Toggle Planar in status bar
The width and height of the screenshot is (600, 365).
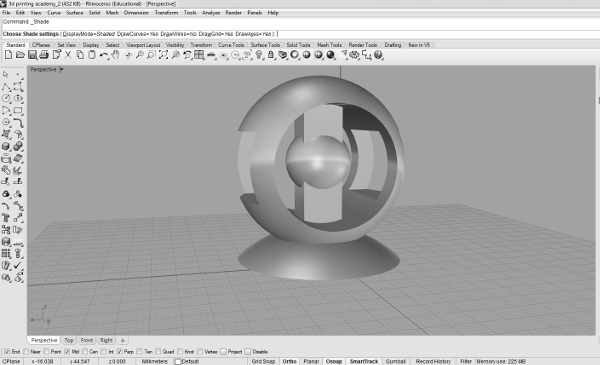311,361
